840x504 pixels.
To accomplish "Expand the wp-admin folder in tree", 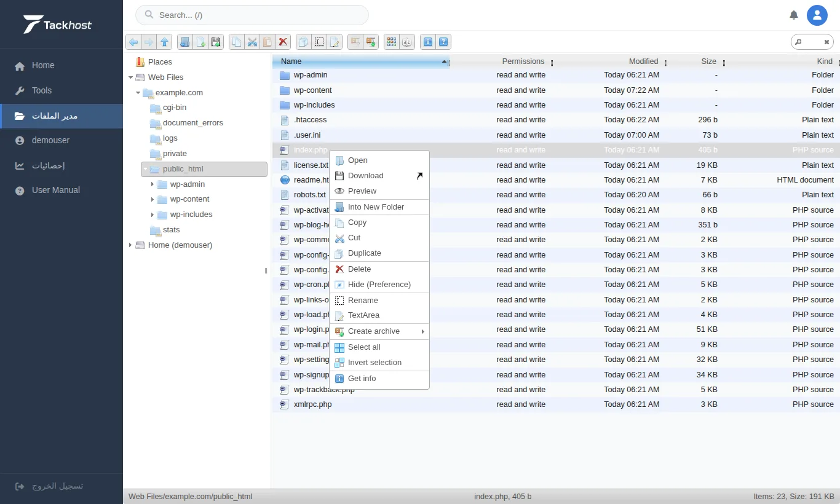I will click(x=153, y=184).
